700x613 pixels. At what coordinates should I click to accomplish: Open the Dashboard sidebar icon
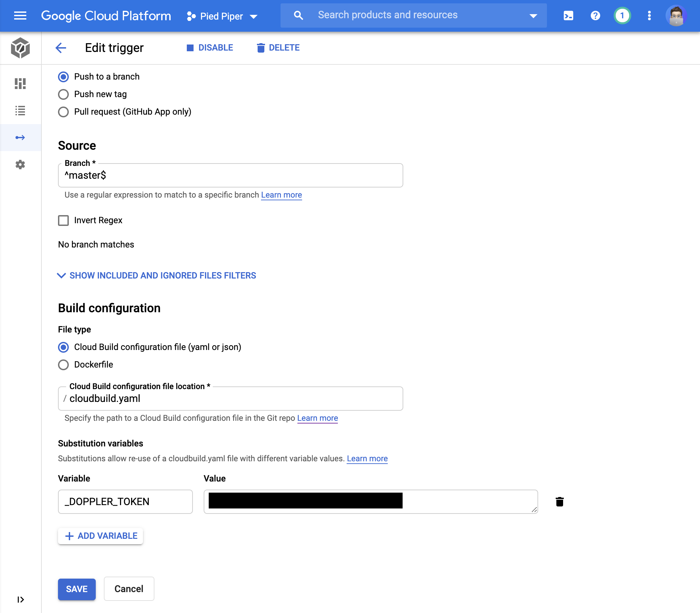point(20,84)
